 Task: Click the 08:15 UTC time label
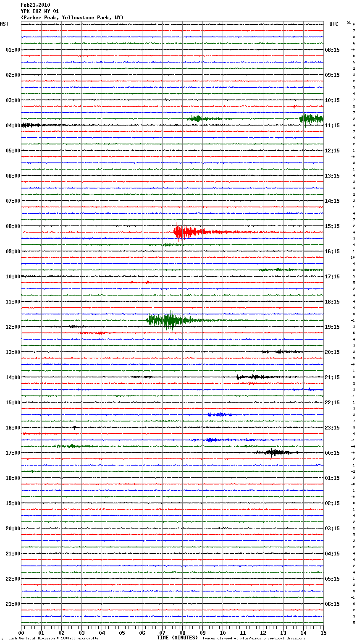click(x=332, y=50)
